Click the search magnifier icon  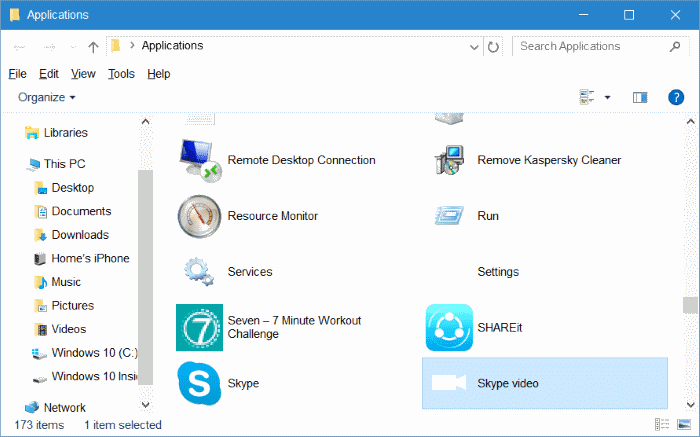pyautogui.click(x=675, y=46)
